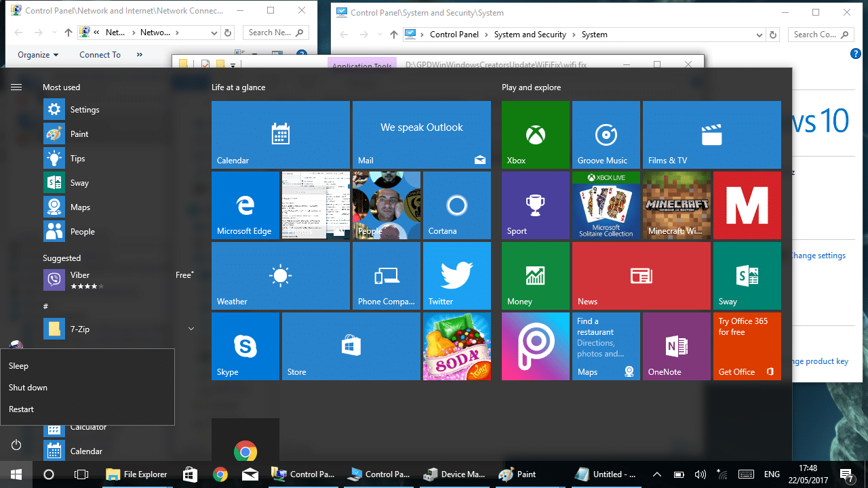
Task: Open Calendar in the apps list
Action: click(x=119, y=451)
